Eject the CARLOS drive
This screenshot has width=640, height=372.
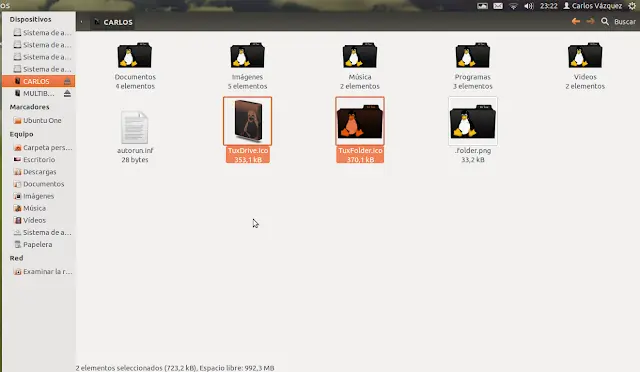(x=67, y=81)
